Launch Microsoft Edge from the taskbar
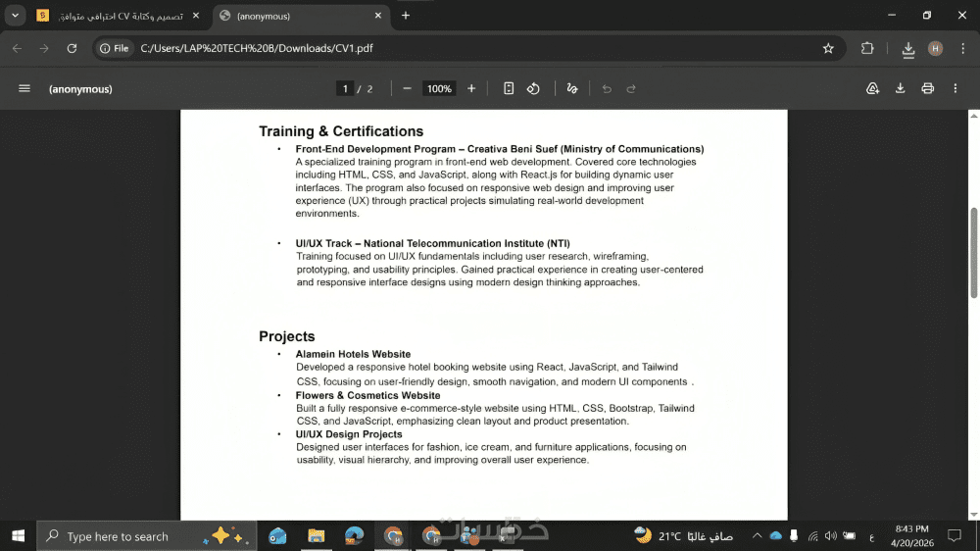The image size is (980, 551). coord(355,536)
